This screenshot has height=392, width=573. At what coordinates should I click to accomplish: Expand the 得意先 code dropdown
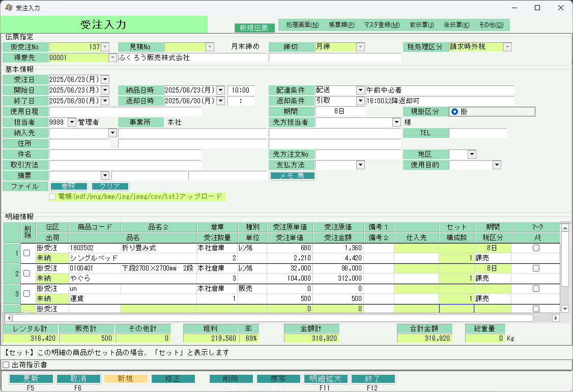pos(112,57)
